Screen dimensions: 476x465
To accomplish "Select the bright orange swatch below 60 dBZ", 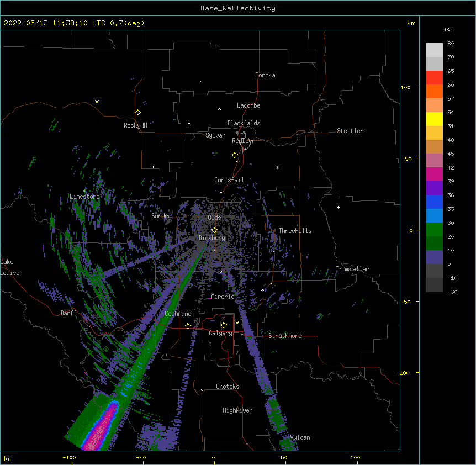I will [434, 91].
